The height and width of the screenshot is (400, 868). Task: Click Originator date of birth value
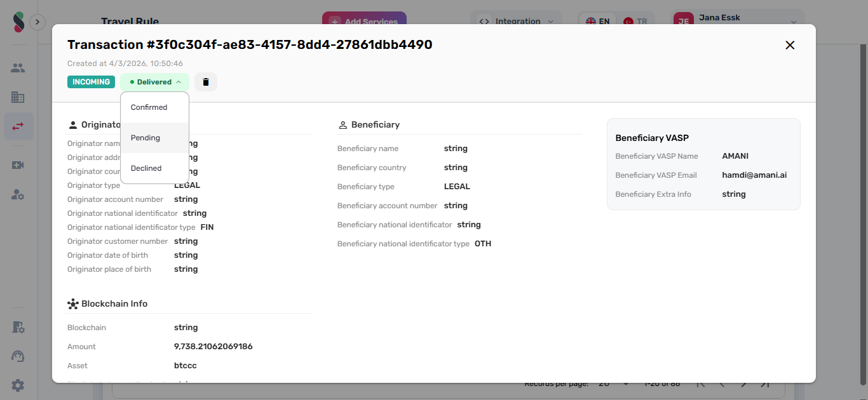pos(186,255)
